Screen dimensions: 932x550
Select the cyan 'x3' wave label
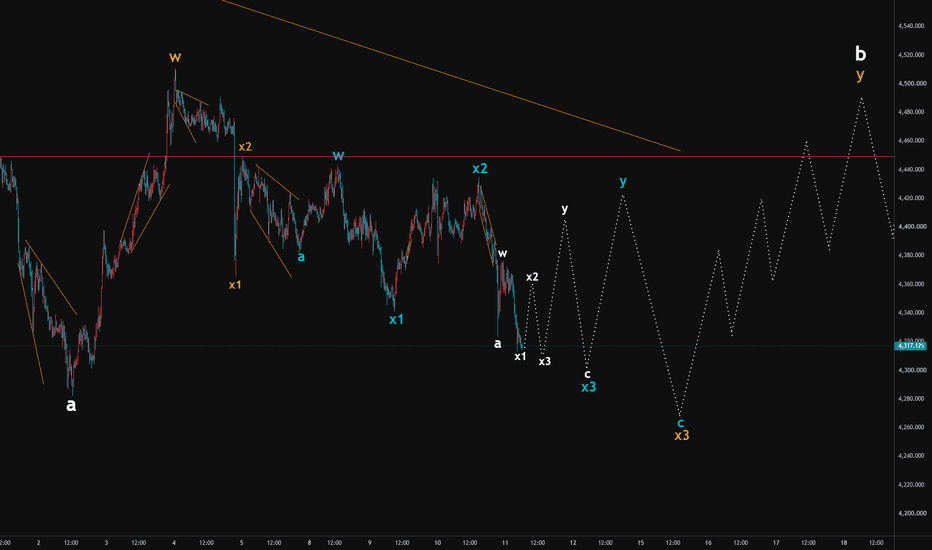click(588, 387)
